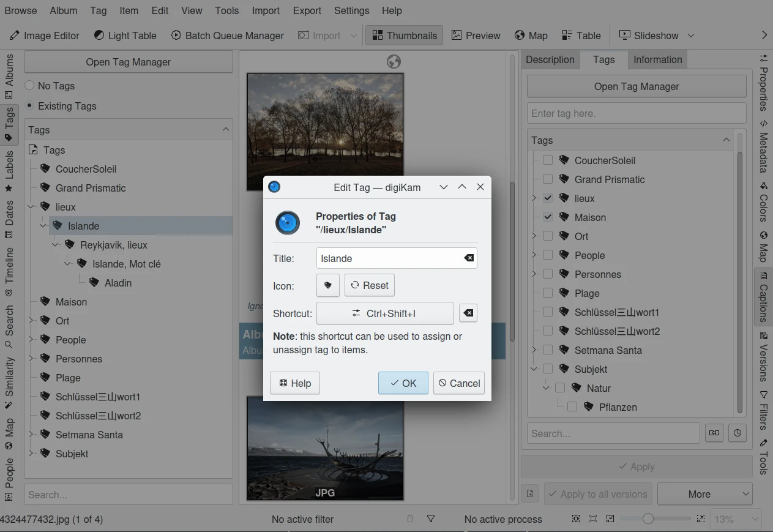This screenshot has width=773, height=532.
Task: Click the globe geolocation icon above thumbnail
Action: [x=394, y=62]
